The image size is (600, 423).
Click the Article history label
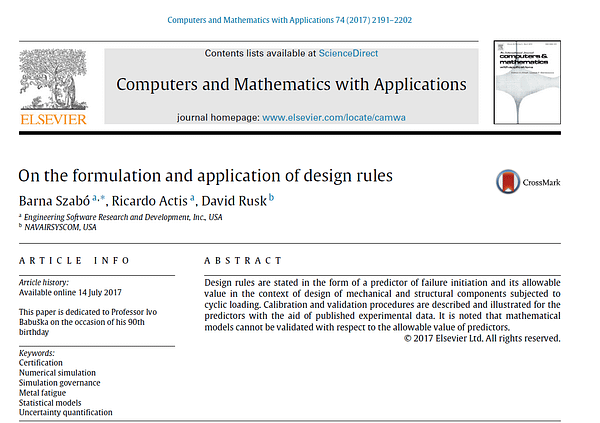point(44,283)
